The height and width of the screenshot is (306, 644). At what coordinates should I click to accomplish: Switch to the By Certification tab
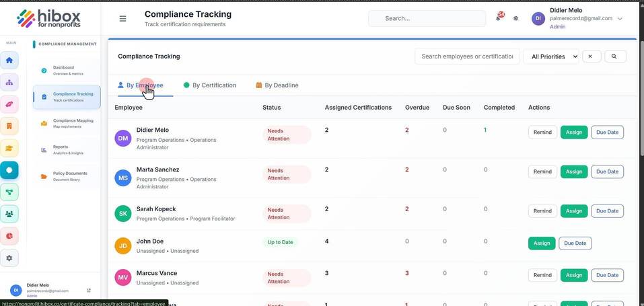tap(210, 85)
